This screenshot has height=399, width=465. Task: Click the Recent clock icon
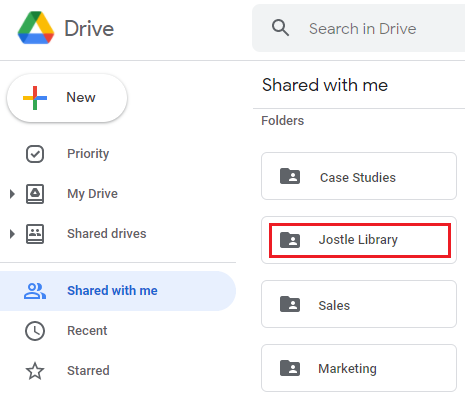(35, 331)
